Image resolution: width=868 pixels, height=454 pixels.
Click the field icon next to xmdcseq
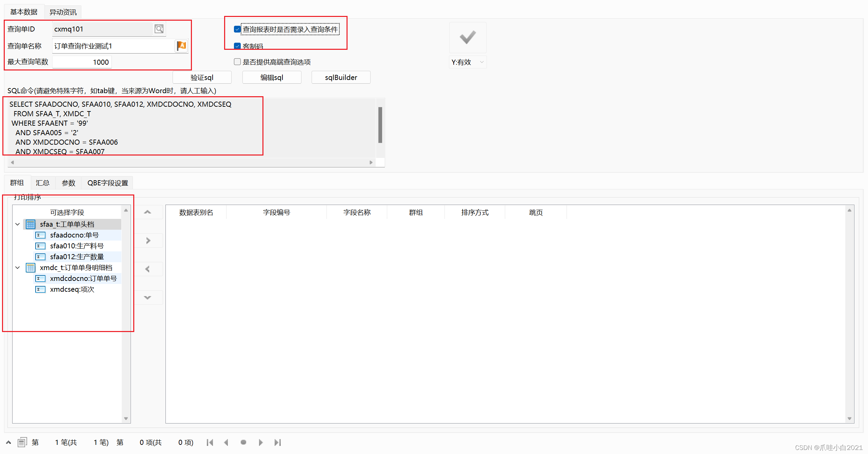click(x=40, y=289)
